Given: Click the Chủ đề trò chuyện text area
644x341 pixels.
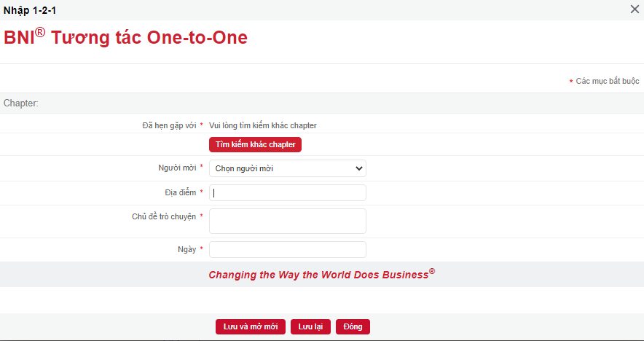Looking at the screenshot, I should pyautogui.click(x=288, y=221).
